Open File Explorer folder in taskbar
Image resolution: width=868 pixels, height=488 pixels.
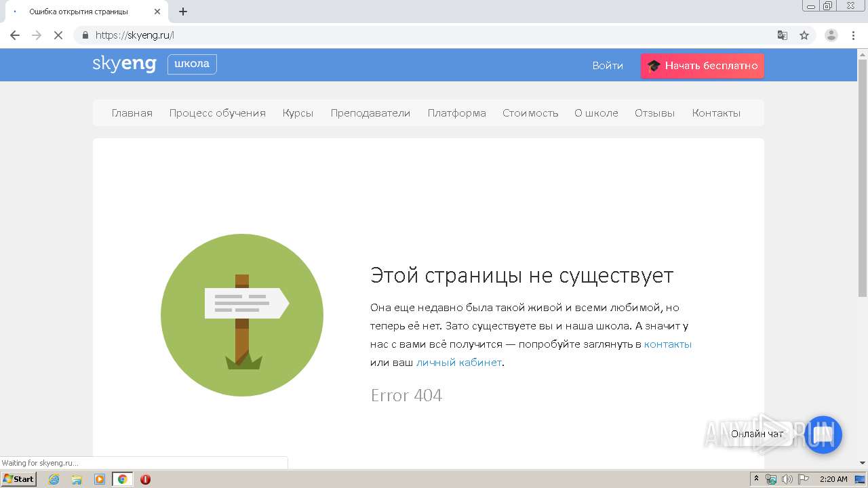(x=77, y=479)
